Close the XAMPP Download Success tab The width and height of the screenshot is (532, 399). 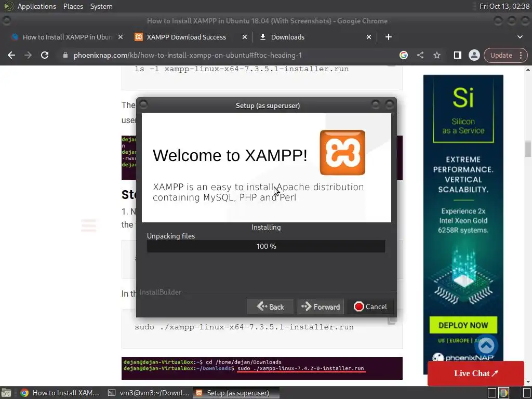click(244, 37)
